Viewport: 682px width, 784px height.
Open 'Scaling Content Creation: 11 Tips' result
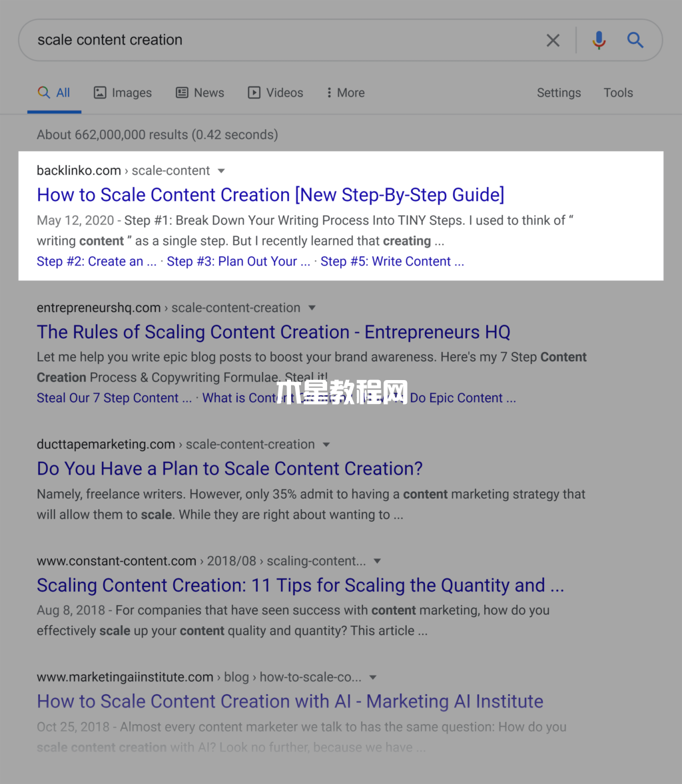pos(300,585)
